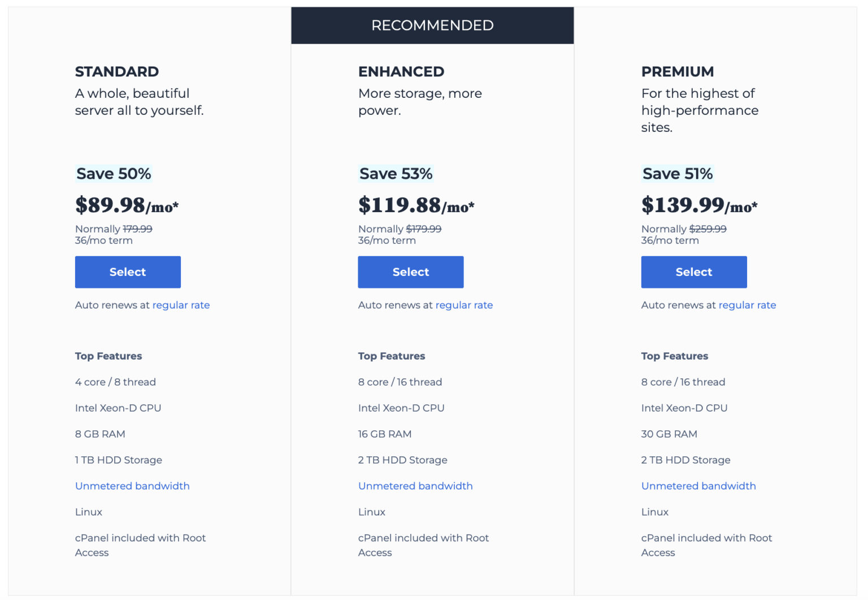Select the ENHANCED plan title

click(401, 72)
